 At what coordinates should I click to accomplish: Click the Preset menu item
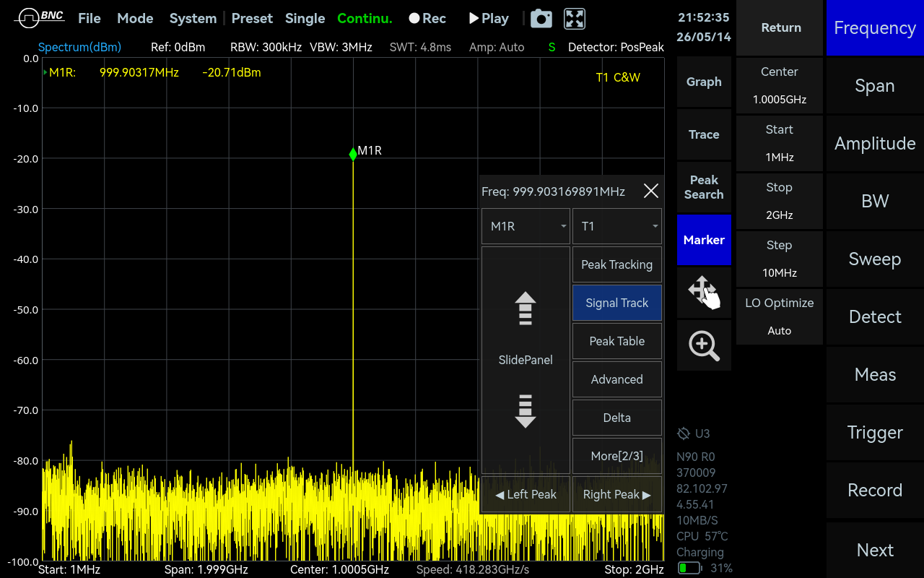tap(252, 19)
